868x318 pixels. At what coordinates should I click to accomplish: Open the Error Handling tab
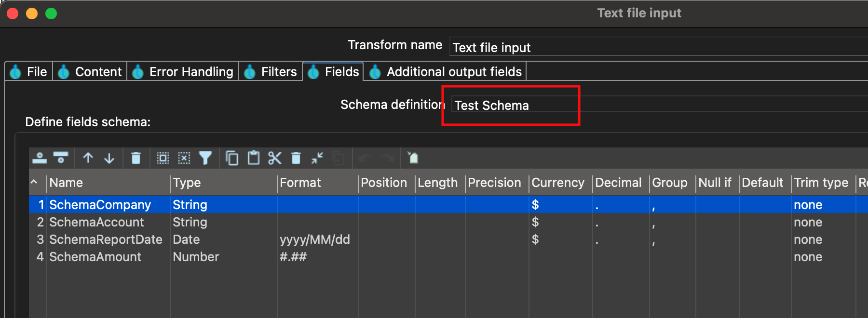pos(183,72)
